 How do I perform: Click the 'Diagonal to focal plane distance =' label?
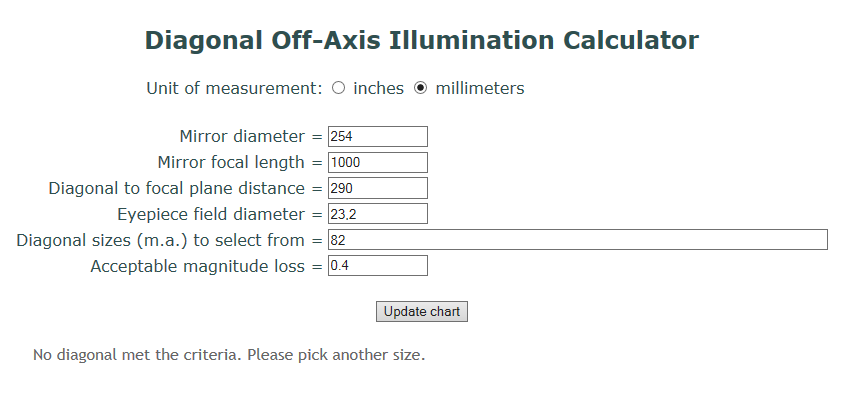pyautogui.click(x=184, y=188)
